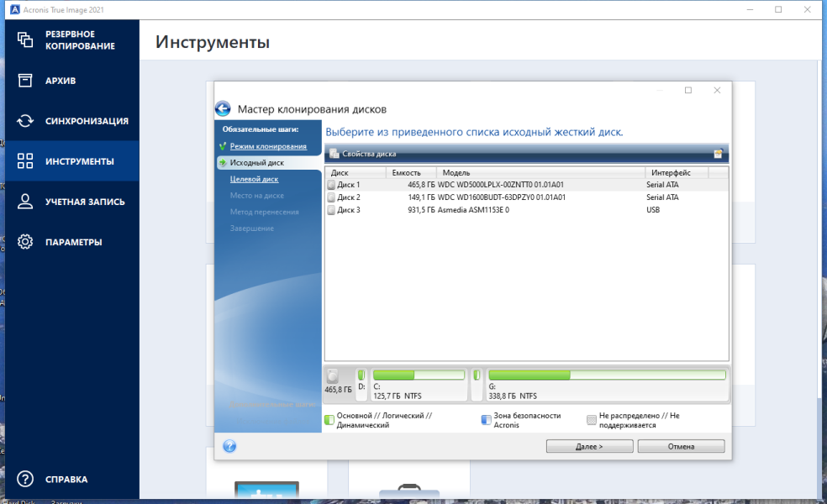Go to the clone mode step link
This screenshot has height=504, width=827.
[268, 146]
